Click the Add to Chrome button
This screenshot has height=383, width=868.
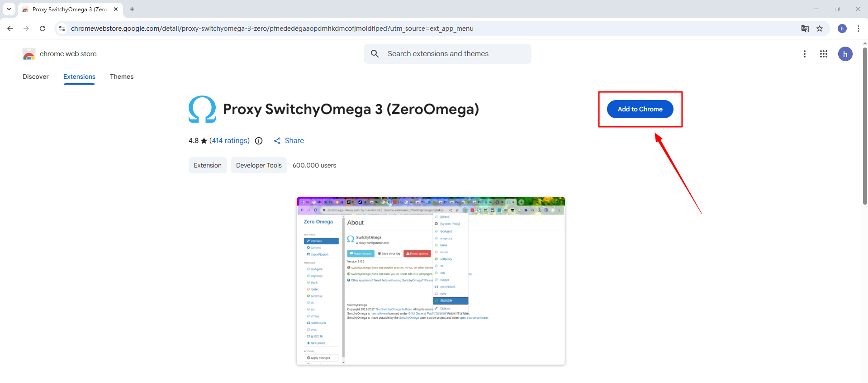(x=640, y=109)
